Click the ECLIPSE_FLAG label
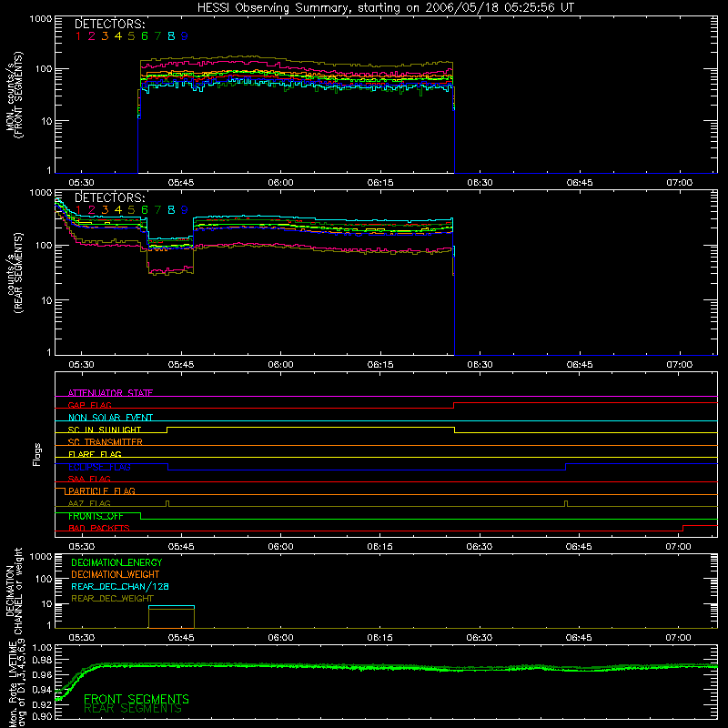The image size is (728, 728). (x=99, y=467)
